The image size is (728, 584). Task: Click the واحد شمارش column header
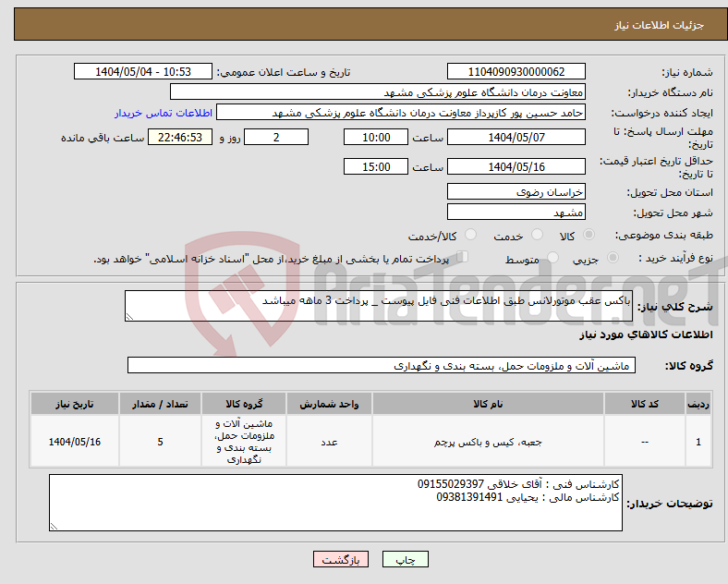(x=329, y=404)
